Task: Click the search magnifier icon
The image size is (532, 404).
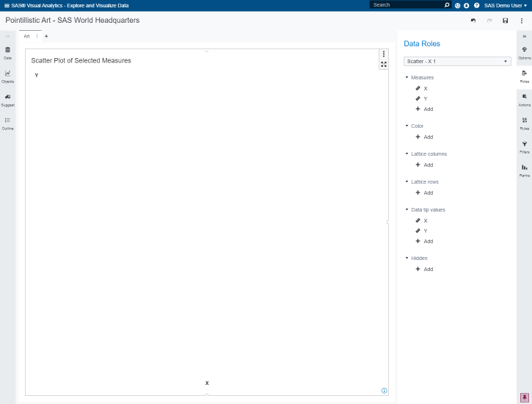Action: [x=447, y=5]
